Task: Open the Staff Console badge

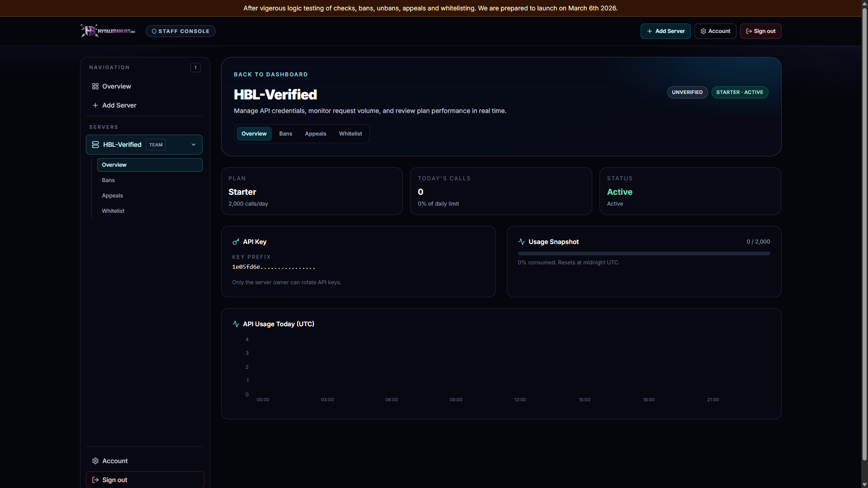Action: 180,31
